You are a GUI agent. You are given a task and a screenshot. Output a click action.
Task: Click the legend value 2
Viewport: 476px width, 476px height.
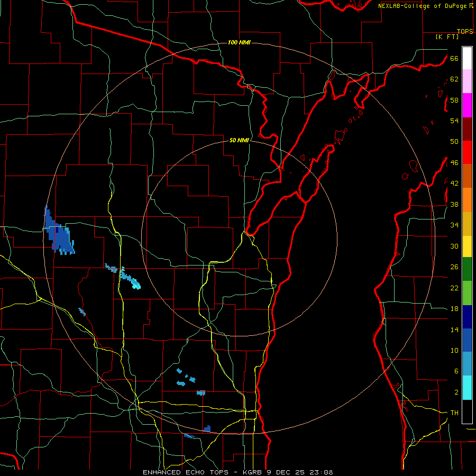pos(456,392)
